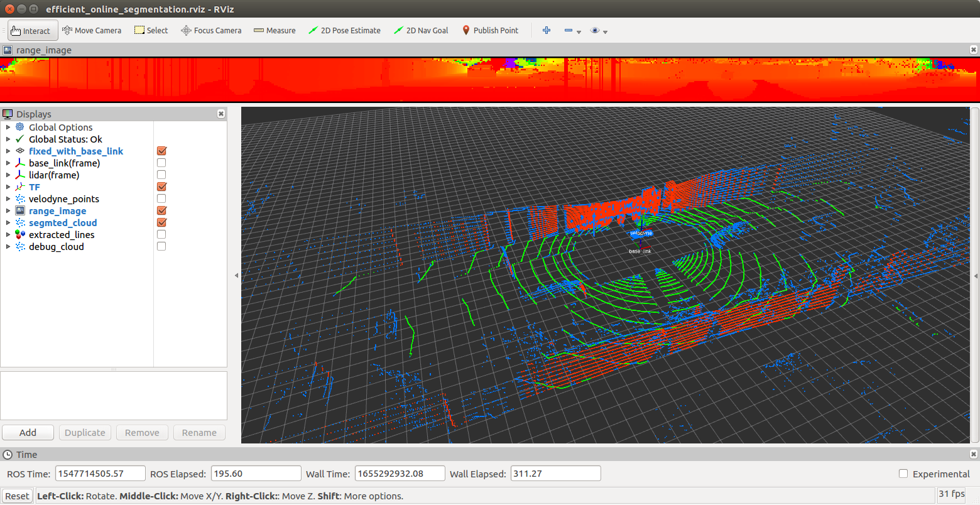Enable the debug_cloud checkbox
The width and height of the screenshot is (980, 505).
pyautogui.click(x=161, y=246)
